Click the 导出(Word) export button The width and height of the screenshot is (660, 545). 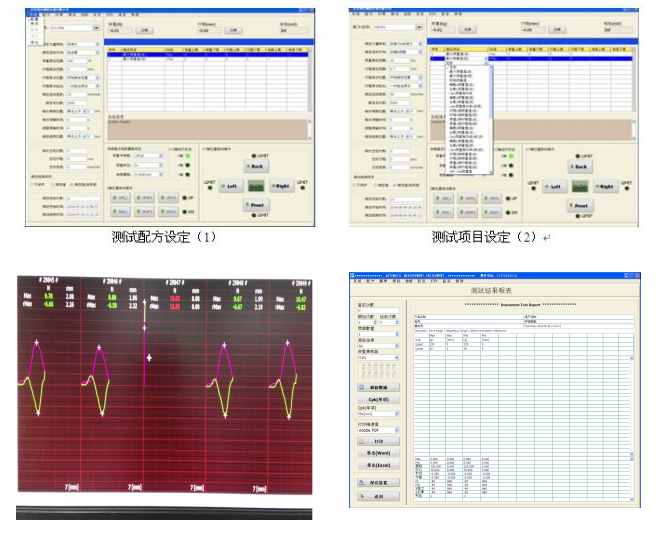point(377,453)
